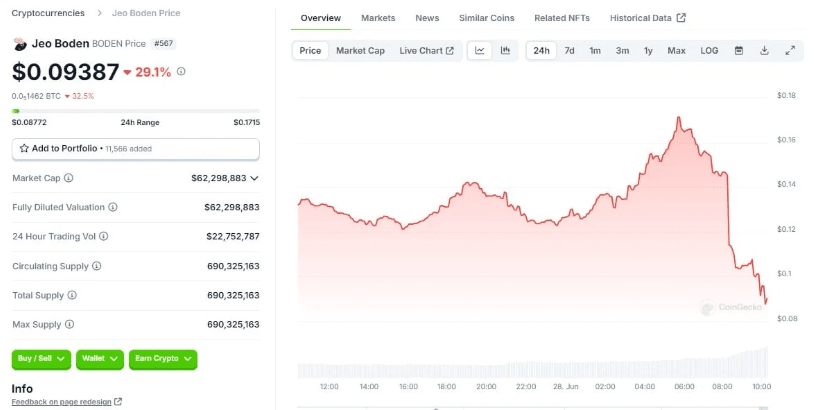This screenshot has height=410, width=820.
Task: Click the Cryptocurrencies breadcrumb
Action: [48, 13]
